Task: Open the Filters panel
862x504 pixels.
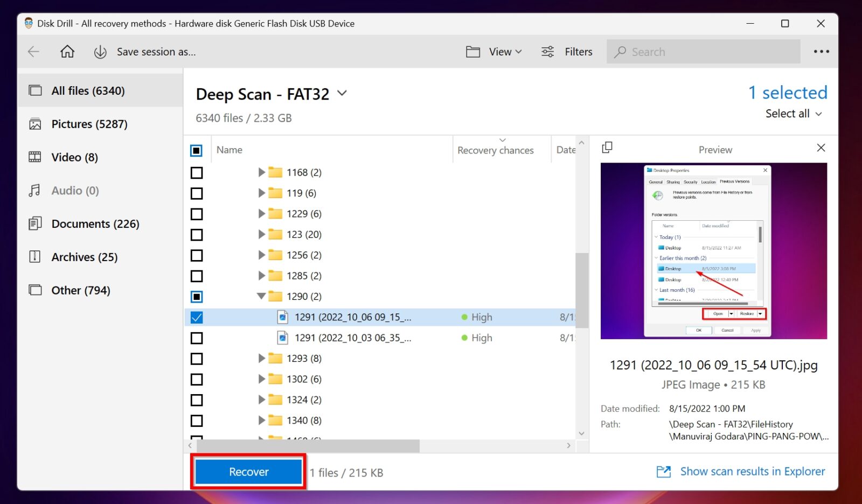Action: tap(567, 52)
